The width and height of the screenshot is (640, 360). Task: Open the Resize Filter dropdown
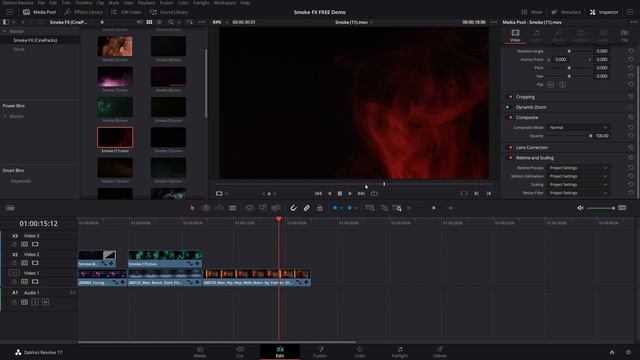578,193
